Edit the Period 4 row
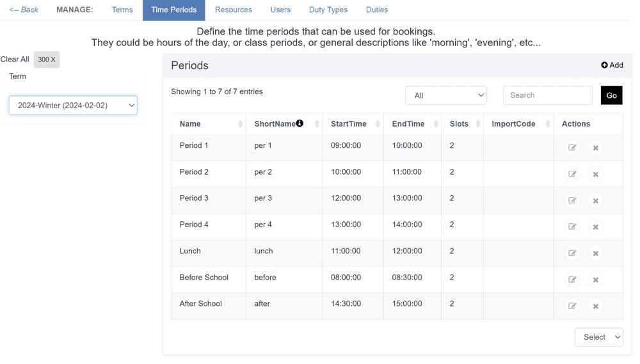 [x=572, y=227]
